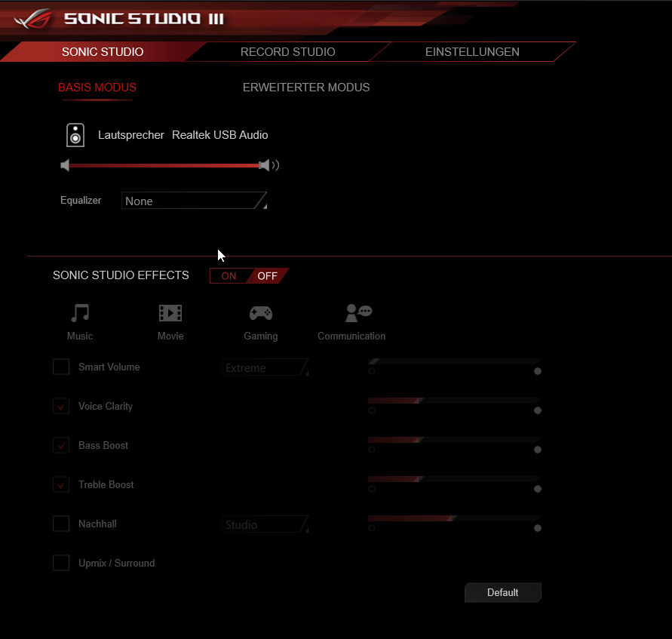Viewport: 672px width, 639px height.
Task: Select the Communication preset icon
Action: coord(359,313)
